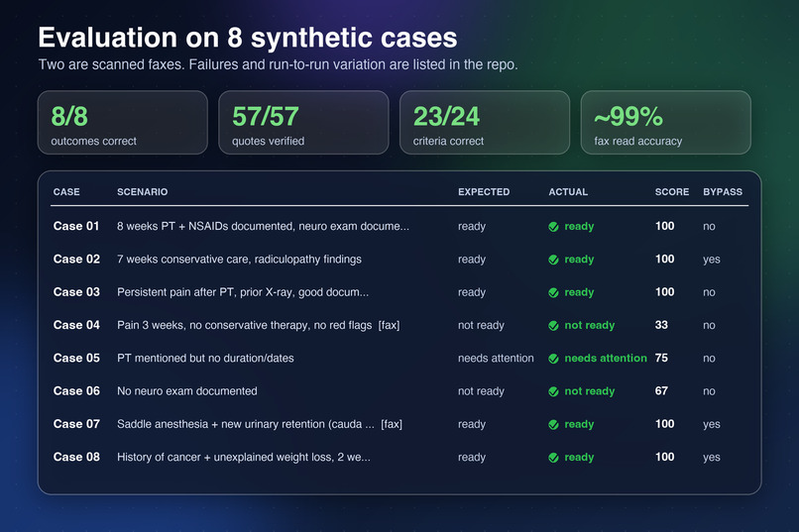This screenshot has width=799, height=532.
Task: Click expected 'ready' in Case 01 row
Action: pos(472,227)
